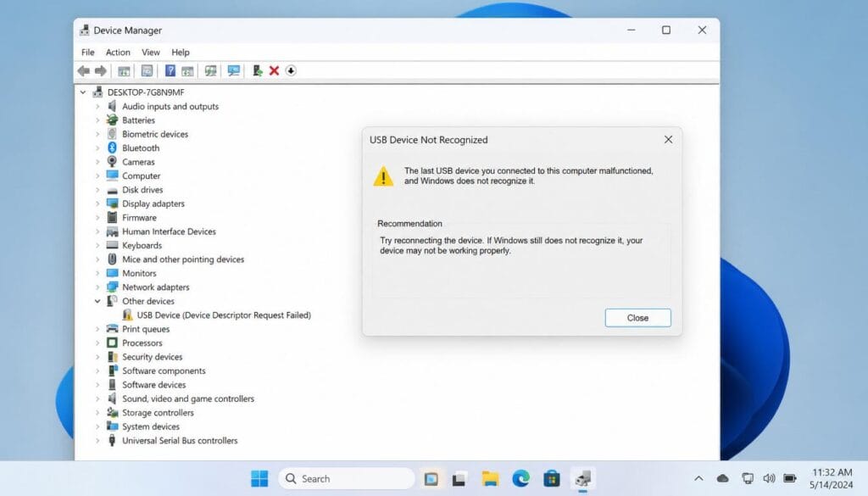The image size is (868, 496).
Task: Click the Biometric devices fingerprint icon
Action: tap(113, 134)
